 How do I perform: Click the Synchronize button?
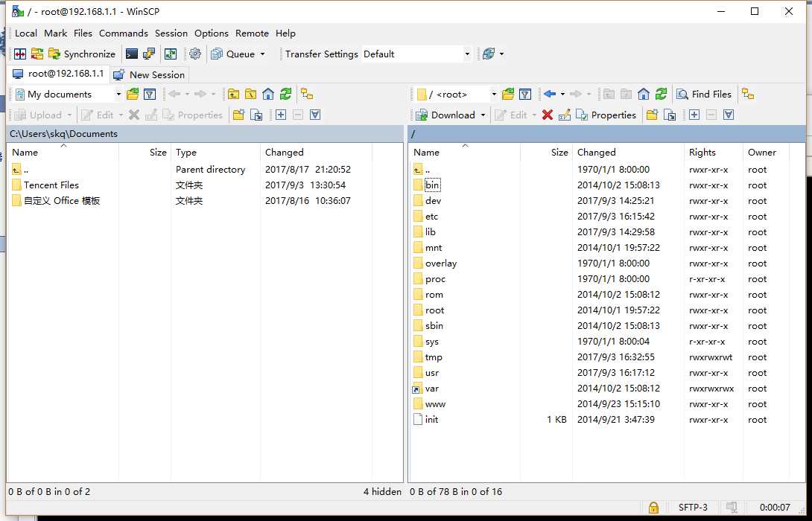pyautogui.click(x=82, y=54)
